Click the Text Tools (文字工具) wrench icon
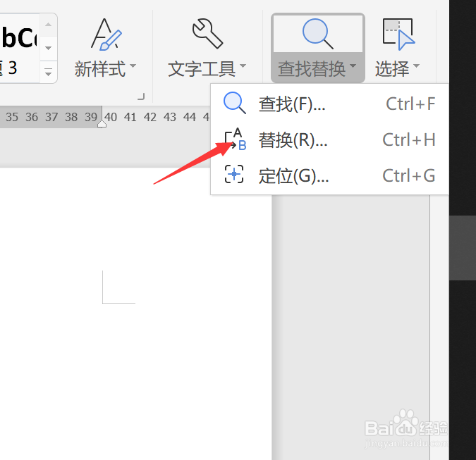Screen dimensions: 476x460 coord(207,33)
